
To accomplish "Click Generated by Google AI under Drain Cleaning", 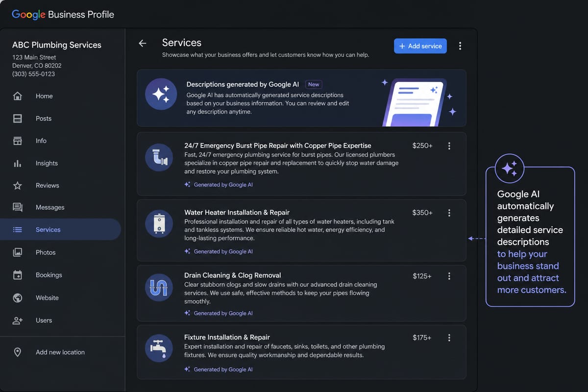I will (219, 313).
